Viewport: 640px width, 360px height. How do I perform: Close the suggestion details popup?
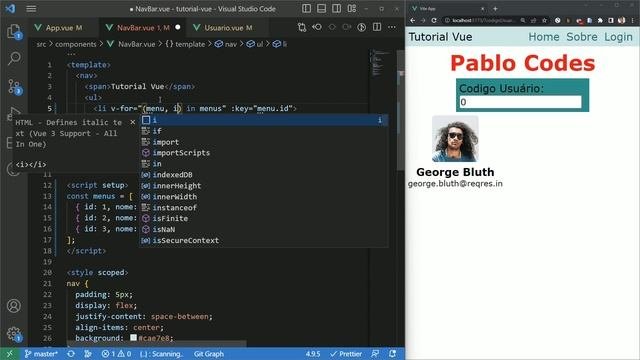click(x=133, y=122)
